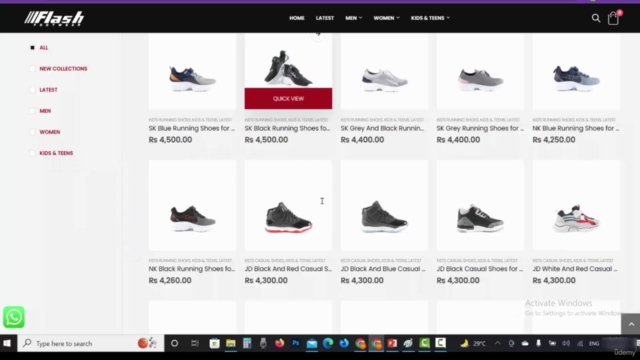Open Photoshop from taskbar
The image size is (640, 360).
point(296,343)
